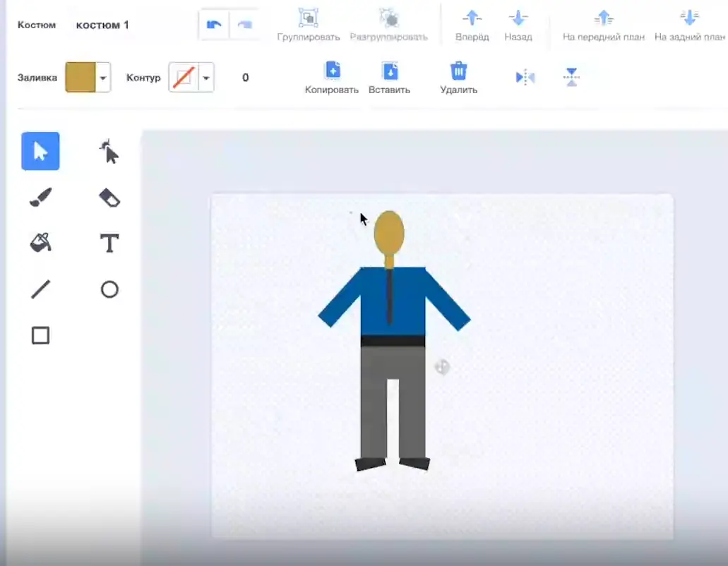The image size is (728, 566).
Task: Copy selection with Копировать
Action: pyautogui.click(x=331, y=78)
